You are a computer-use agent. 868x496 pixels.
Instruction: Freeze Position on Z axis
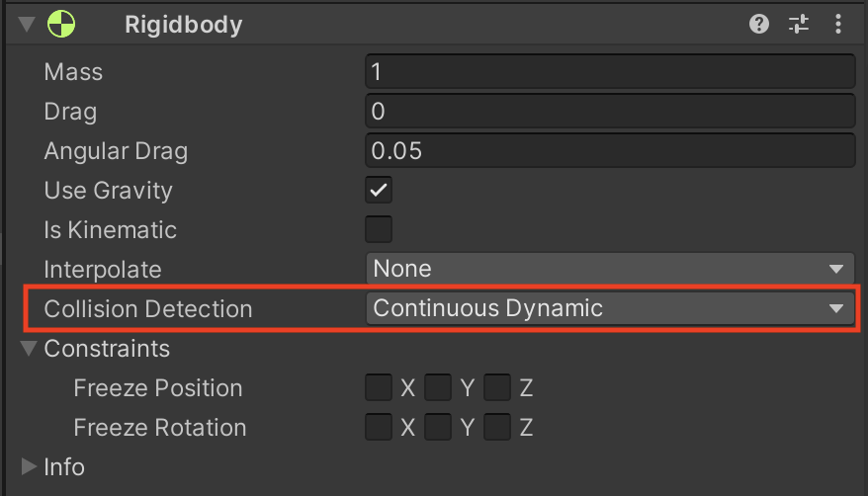pos(497,387)
